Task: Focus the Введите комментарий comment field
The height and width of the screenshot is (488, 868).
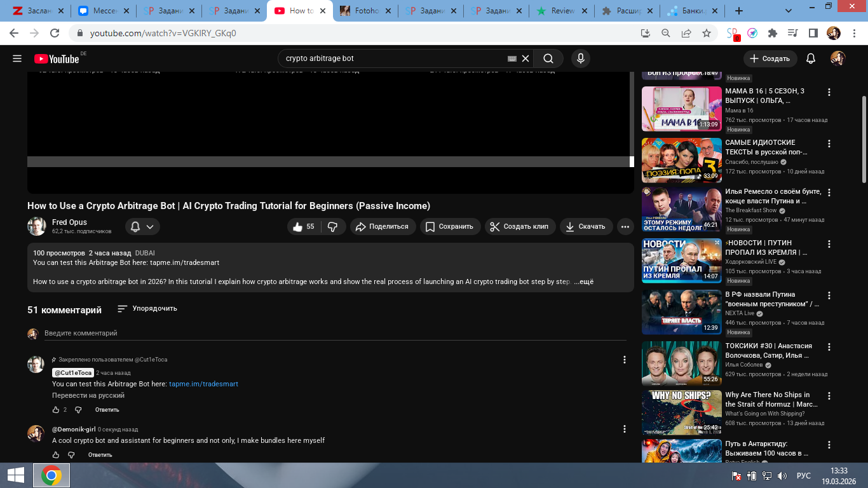Action: coord(335,334)
